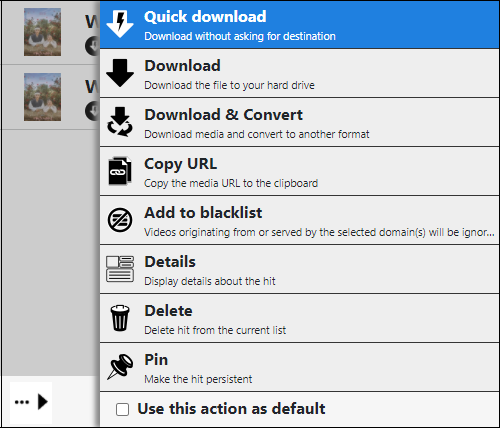Click the black Download arrow icon

[120, 73]
